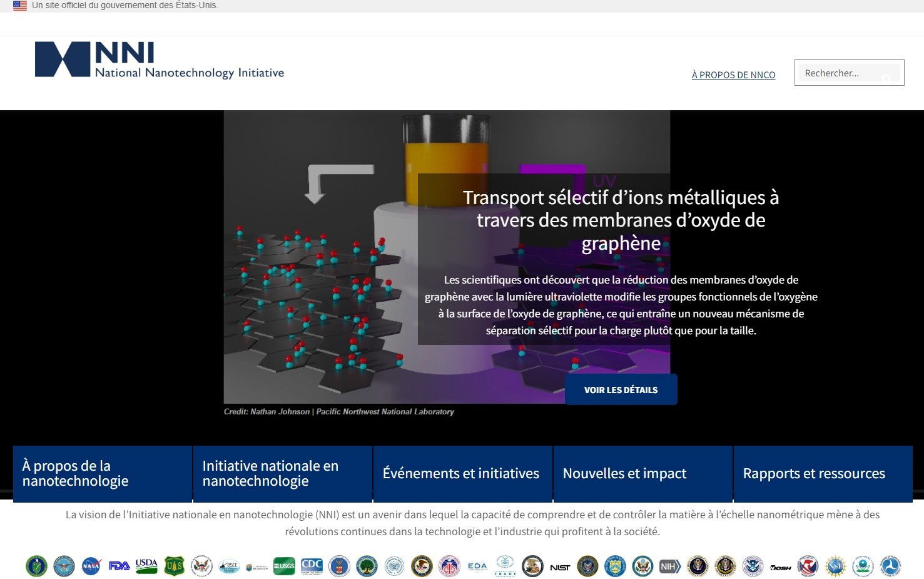Click the CDC agency logo

pos(312,566)
